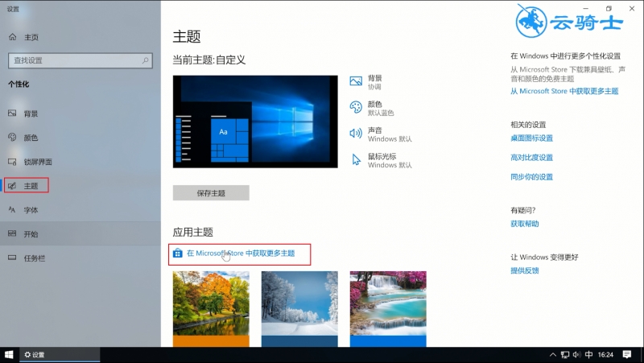Apply the snowy winter theme thumbnail

[299, 309]
